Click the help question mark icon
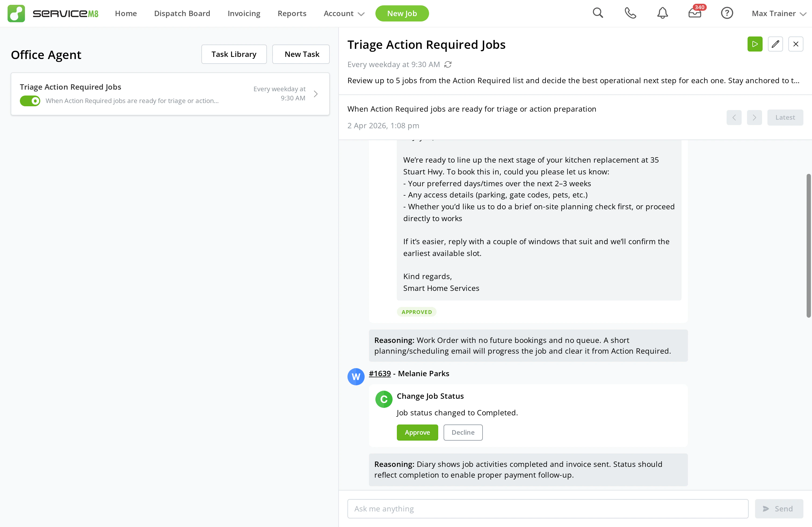The width and height of the screenshot is (812, 527). tap(727, 13)
